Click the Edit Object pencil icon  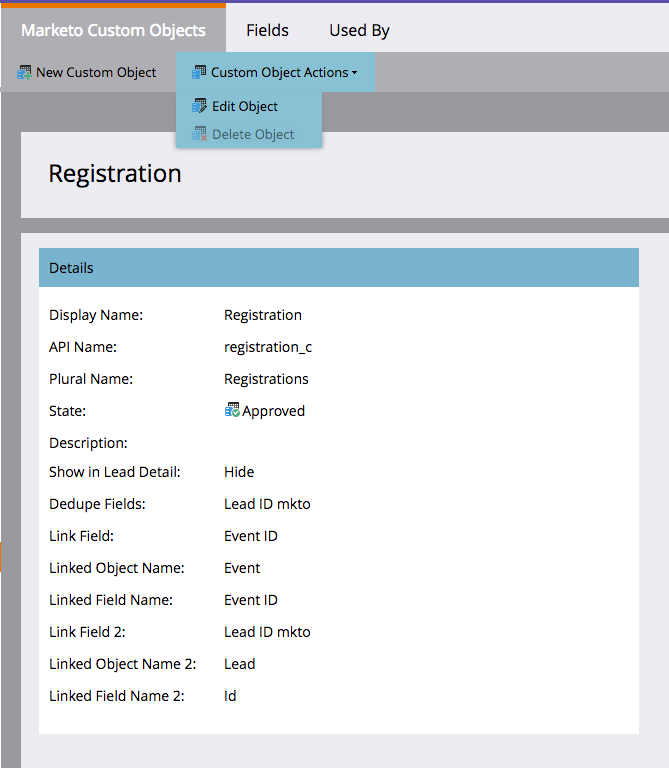tap(200, 106)
